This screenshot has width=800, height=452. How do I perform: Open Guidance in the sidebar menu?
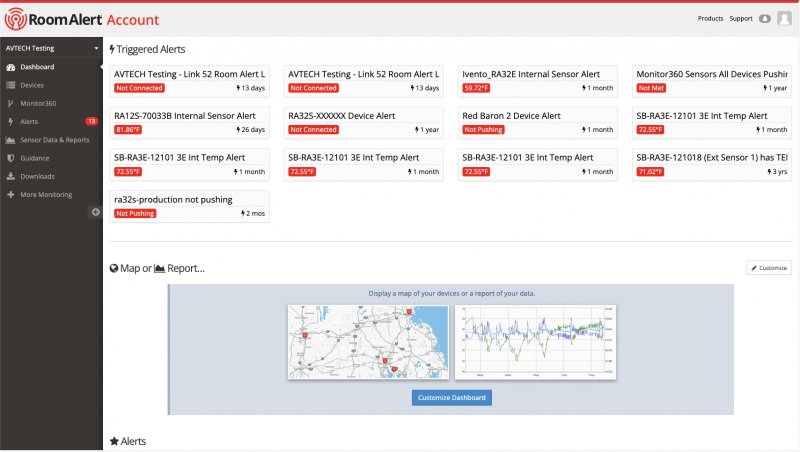35,158
